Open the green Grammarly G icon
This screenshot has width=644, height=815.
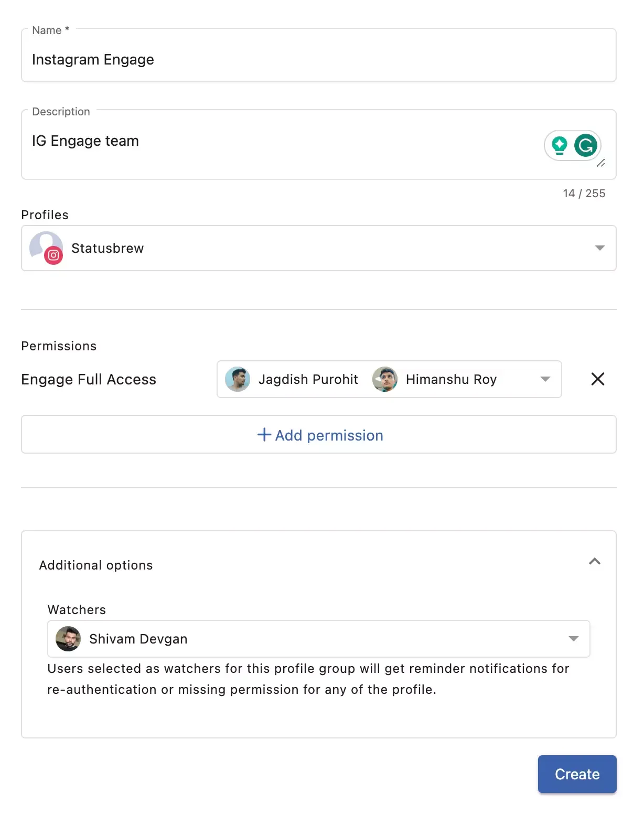(x=585, y=145)
